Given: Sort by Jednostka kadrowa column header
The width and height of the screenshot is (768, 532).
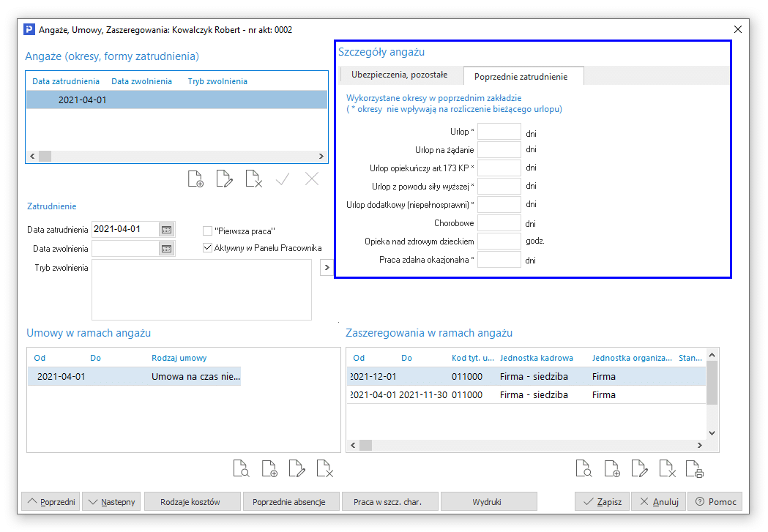Looking at the screenshot, I should click(537, 358).
